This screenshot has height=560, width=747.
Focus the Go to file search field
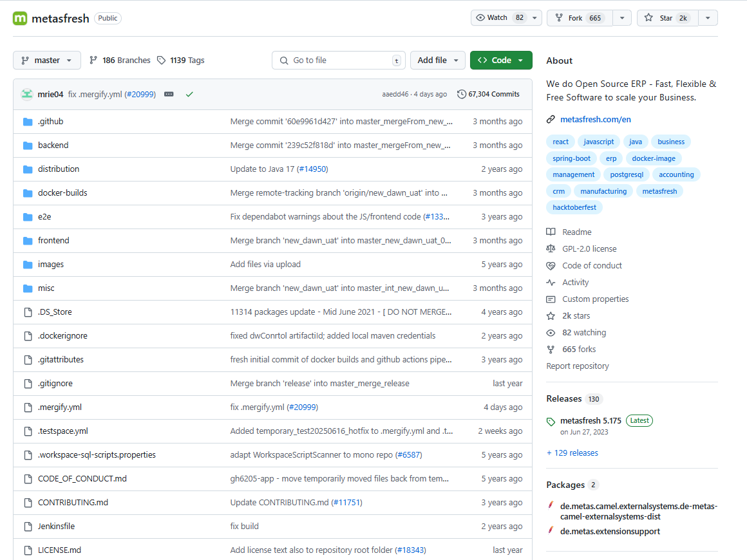click(338, 60)
